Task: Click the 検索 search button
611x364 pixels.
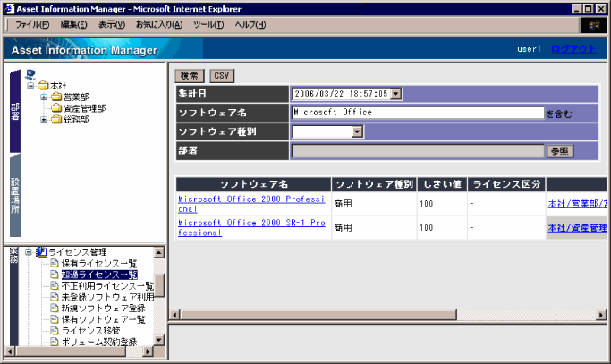Action: coord(190,76)
